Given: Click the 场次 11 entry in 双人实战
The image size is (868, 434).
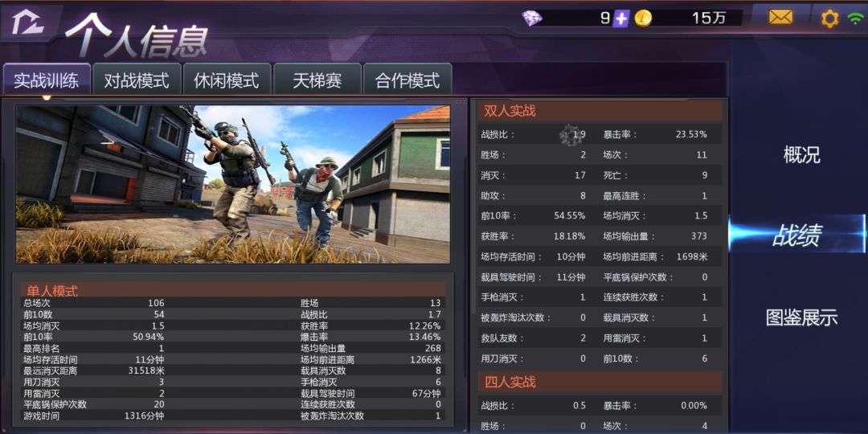Looking at the screenshot, I should pyautogui.click(x=656, y=155).
